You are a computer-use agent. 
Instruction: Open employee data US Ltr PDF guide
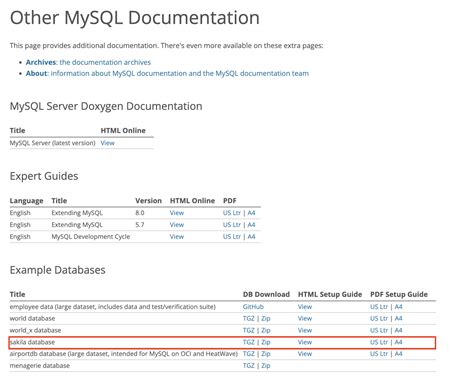[379, 307]
